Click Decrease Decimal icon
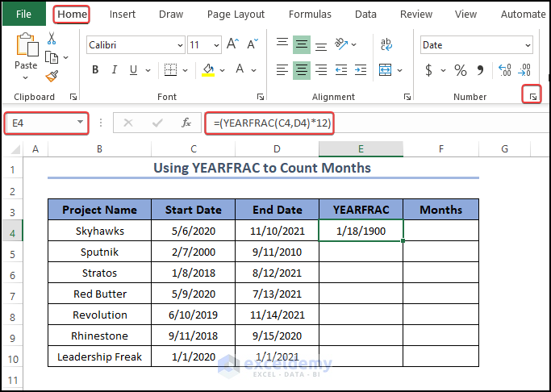This screenshot has height=392, width=551. coord(524,70)
